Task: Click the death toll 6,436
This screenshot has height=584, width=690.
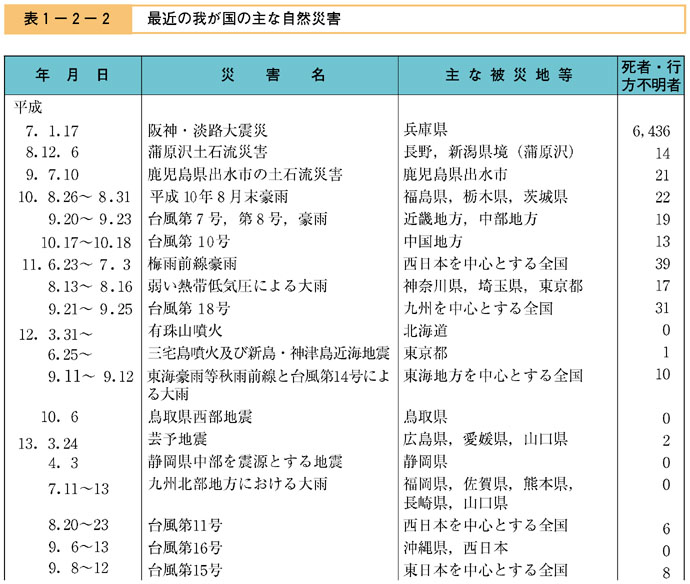Action: (651, 131)
